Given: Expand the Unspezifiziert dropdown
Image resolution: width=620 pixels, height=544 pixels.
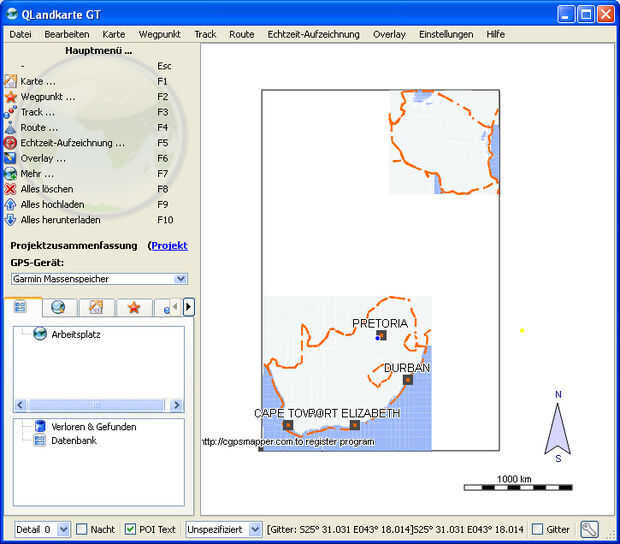Looking at the screenshot, I should [x=255, y=529].
